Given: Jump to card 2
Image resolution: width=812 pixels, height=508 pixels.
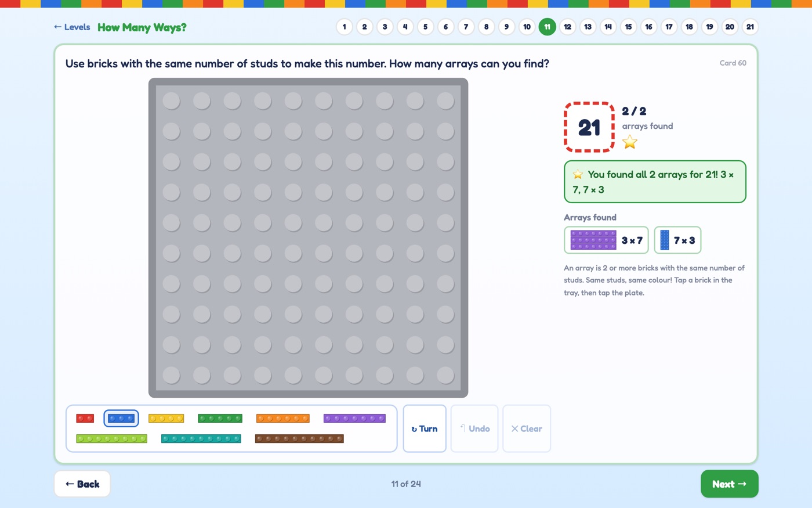Looking at the screenshot, I should coord(365,27).
